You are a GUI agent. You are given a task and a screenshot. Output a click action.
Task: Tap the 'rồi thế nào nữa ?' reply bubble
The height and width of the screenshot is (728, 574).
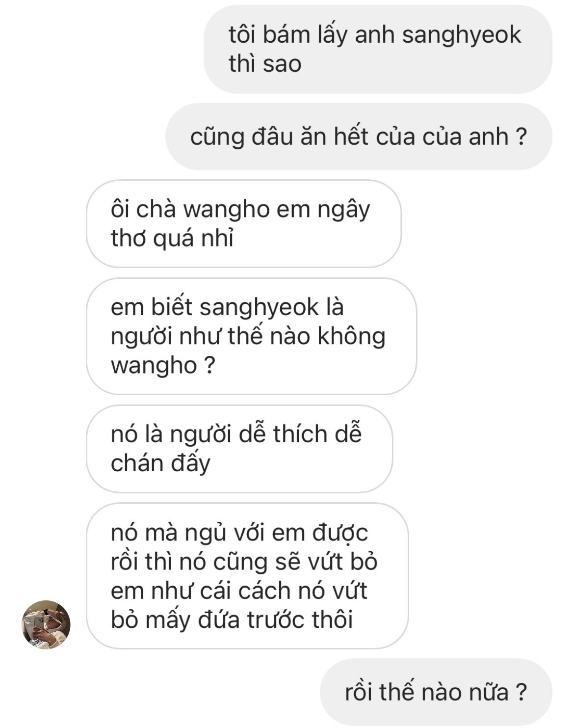(436, 692)
